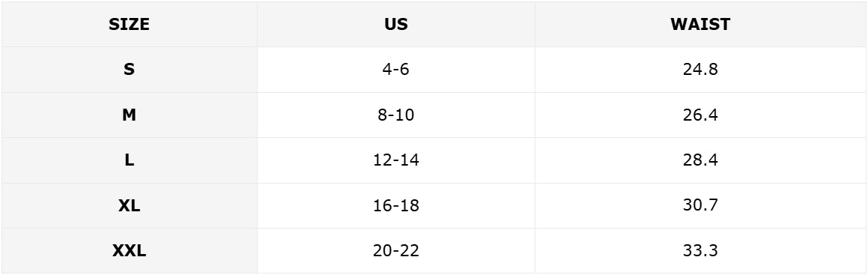Click the 30.7 waist value
Screen dimensions: 868x275
700,206
